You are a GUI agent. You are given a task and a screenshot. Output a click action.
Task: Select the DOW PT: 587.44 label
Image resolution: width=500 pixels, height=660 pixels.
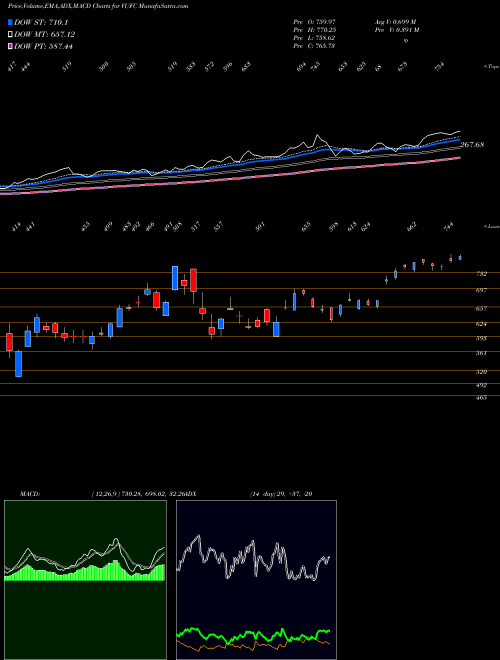tap(44, 46)
